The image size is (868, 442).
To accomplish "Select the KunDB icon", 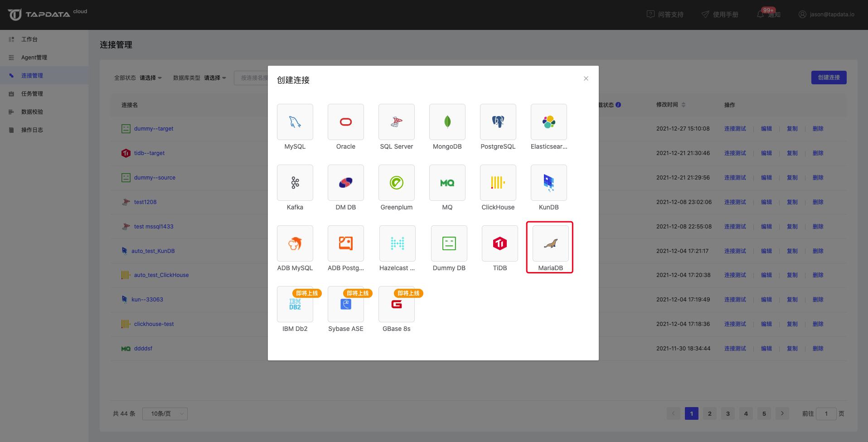I will click(549, 183).
